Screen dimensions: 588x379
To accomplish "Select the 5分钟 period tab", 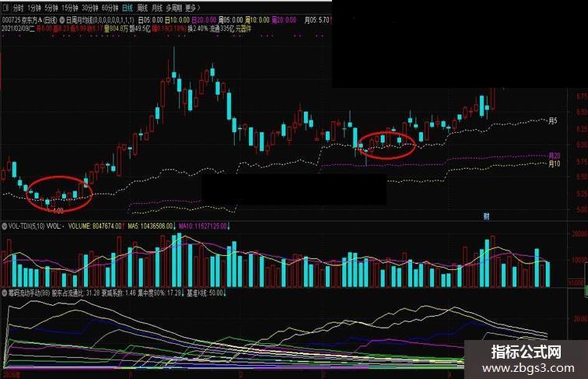I will pyautogui.click(x=51, y=7).
